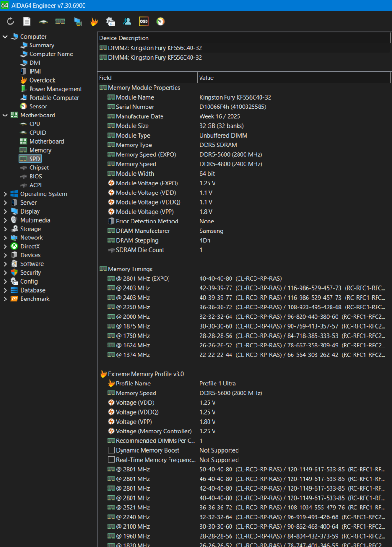392x547 pixels.
Task: Select DIMM4 Kingston Fury device row
Action: 244,58
